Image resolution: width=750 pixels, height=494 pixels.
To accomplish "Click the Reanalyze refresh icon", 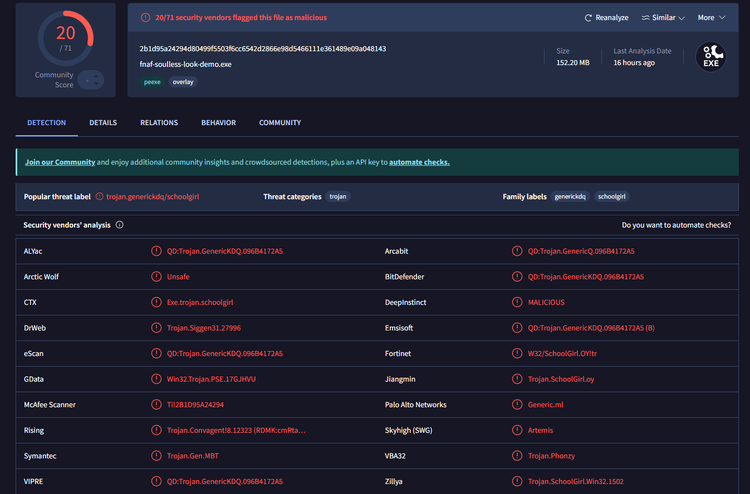I will click(588, 18).
